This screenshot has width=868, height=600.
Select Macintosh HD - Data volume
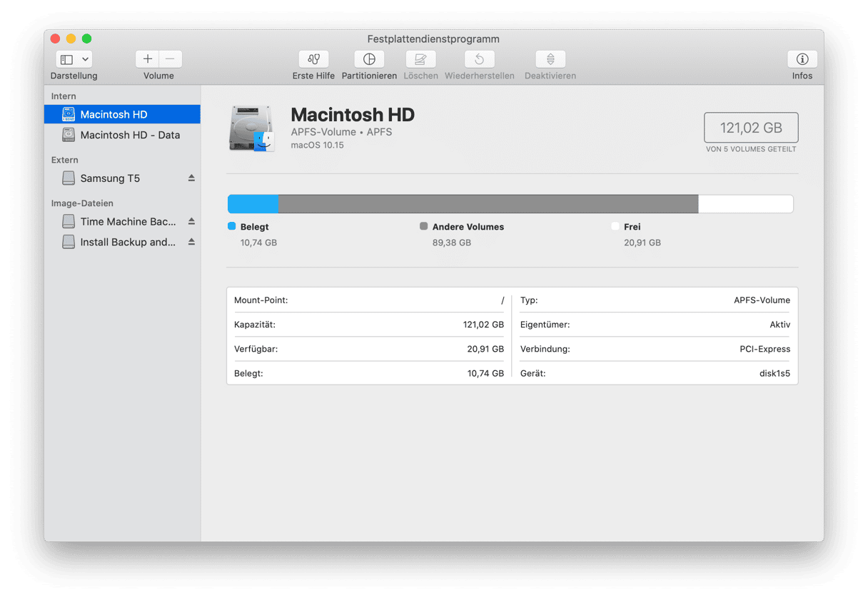[129, 135]
